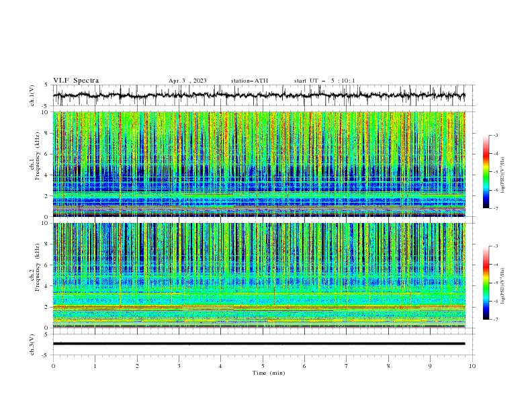Pick the ch.1 spectrogram color bar
Viewport: 532px width, 411px height.
tap(486, 172)
